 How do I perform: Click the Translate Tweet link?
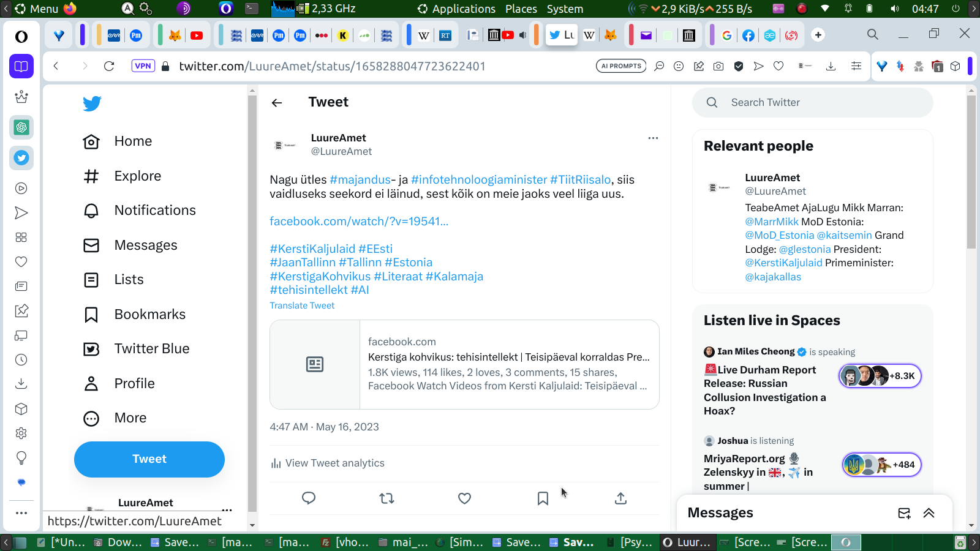pos(302,305)
